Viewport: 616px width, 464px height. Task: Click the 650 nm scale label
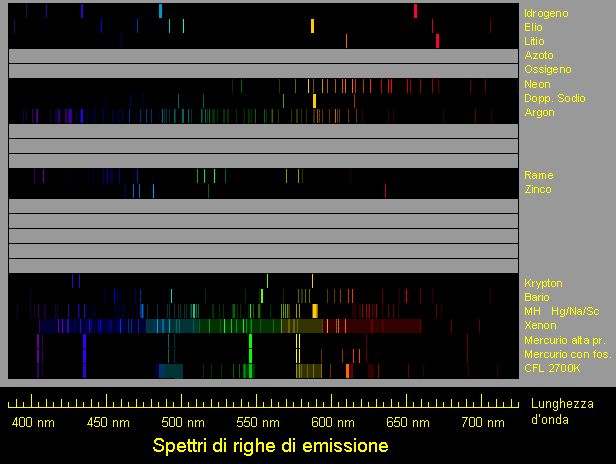(x=408, y=423)
